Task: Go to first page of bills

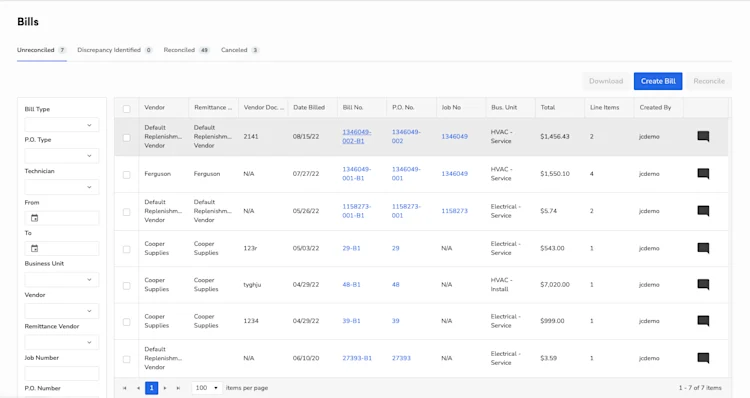Action: (x=124, y=388)
